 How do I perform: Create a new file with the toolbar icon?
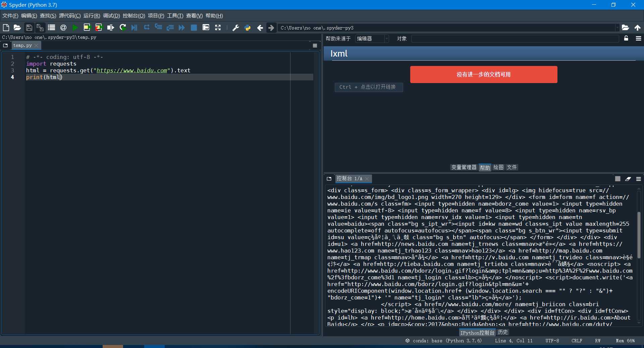pos(6,27)
